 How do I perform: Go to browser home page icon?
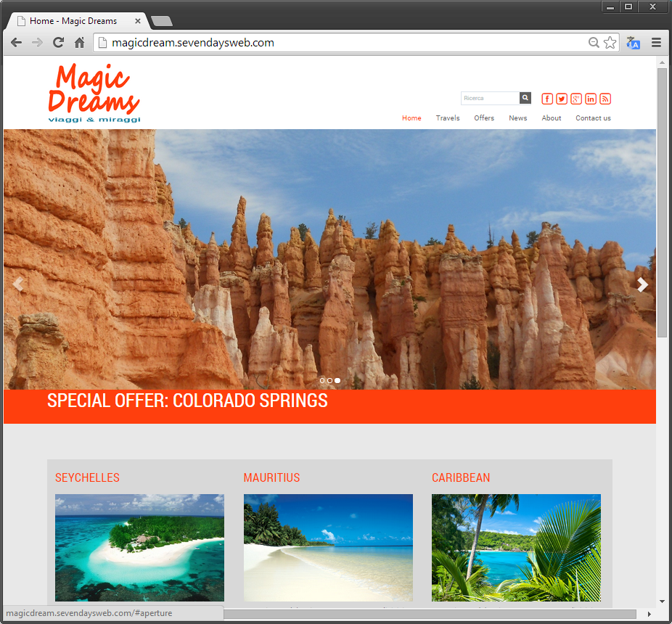point(79,42)
